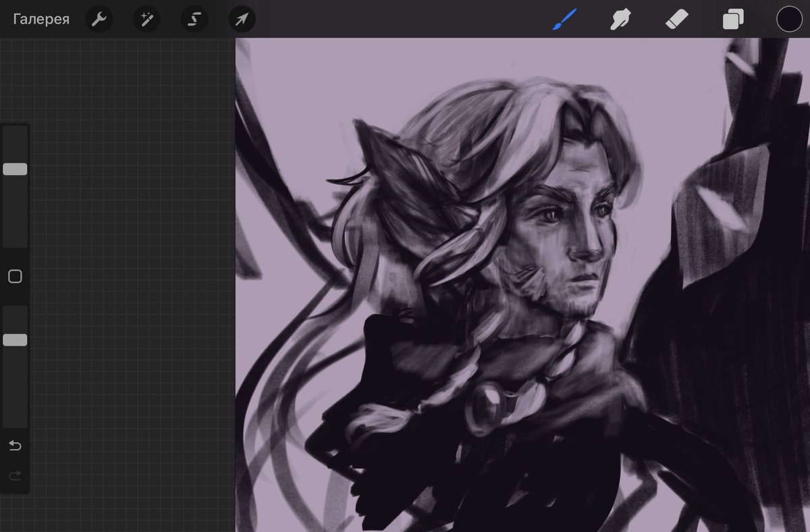
Task: Redo the last undone stroke
Action: (15, 476)
